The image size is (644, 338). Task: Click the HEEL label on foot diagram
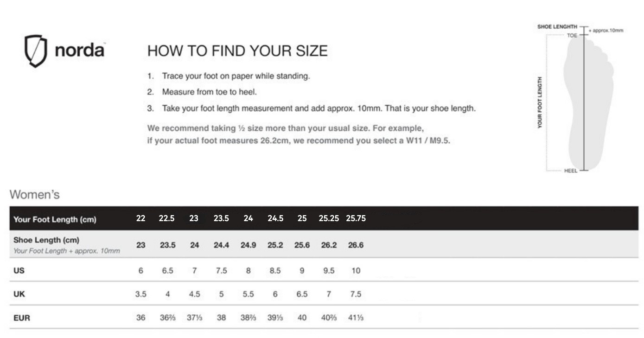pos(571,171)
